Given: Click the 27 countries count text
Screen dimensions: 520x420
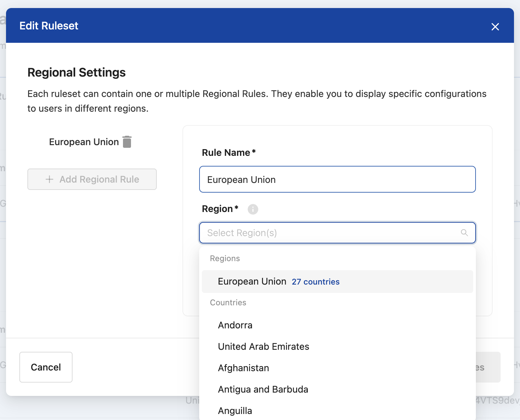Looking at the screenshot, I should (x=315, y=282).
